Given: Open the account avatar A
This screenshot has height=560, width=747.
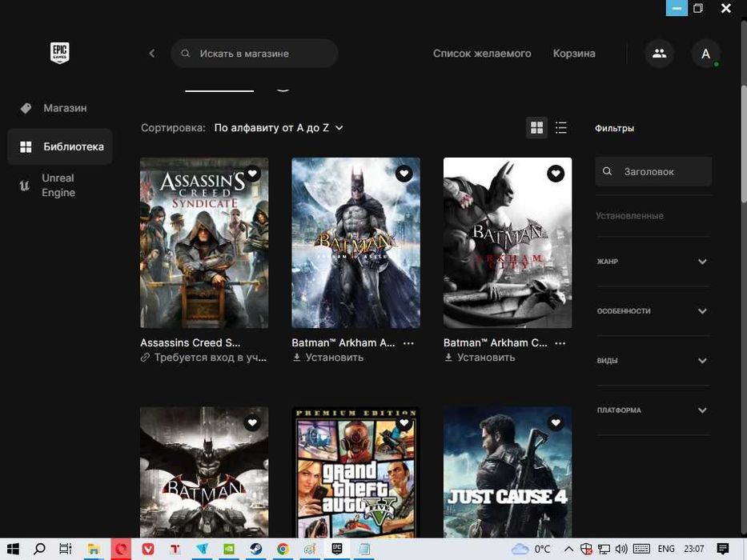Looking at the screenshot, I should (705, 54).
